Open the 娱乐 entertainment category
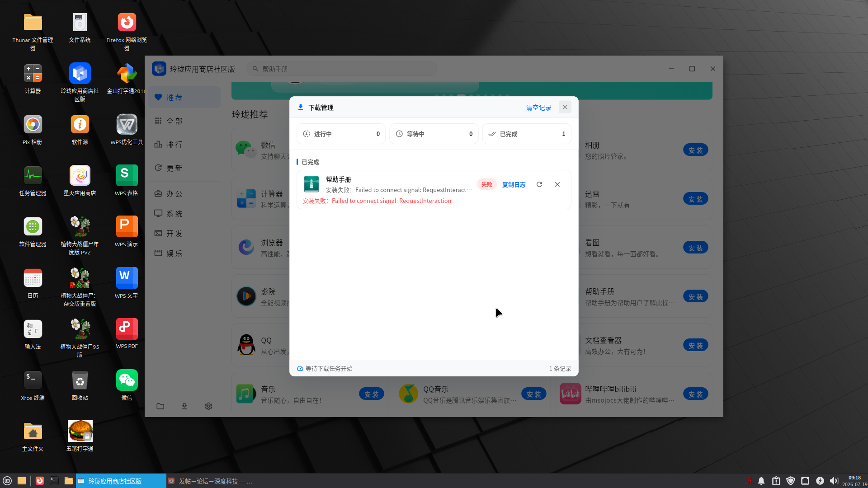868x488 pixels. (184, 253)
